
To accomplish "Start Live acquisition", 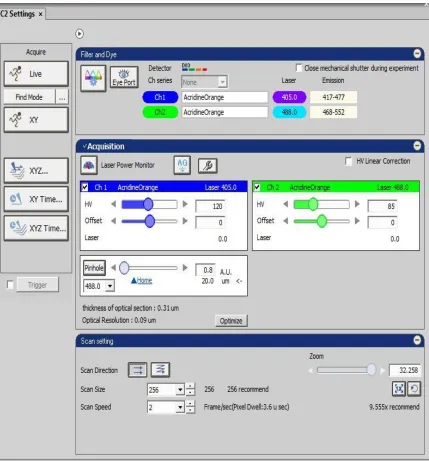I will tap(36, 74).
